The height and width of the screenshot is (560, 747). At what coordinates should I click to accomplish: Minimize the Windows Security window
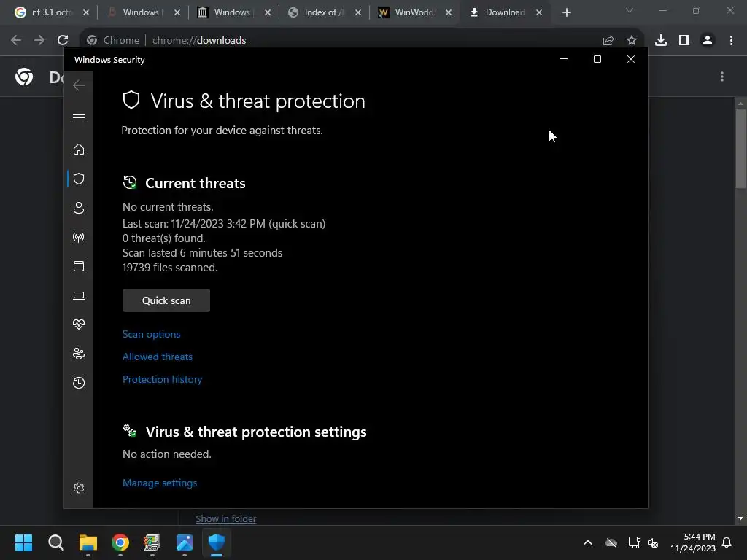pyautogui.click(x=564, y=59)
